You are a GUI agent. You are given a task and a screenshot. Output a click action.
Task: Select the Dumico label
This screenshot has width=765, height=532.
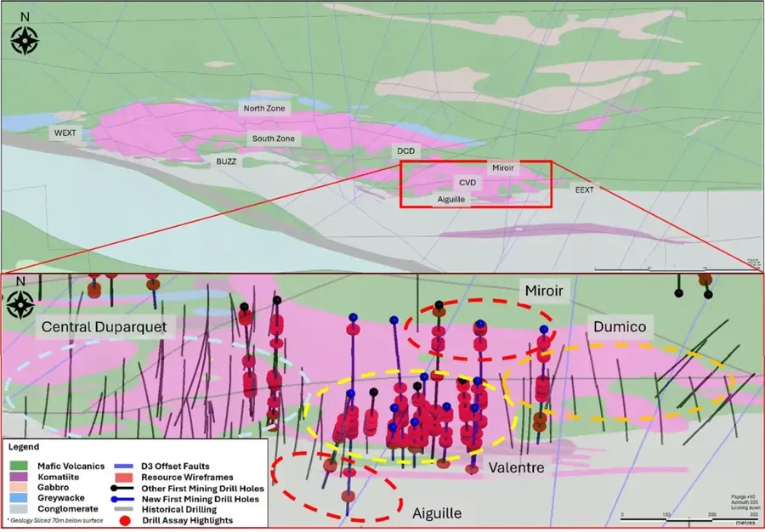point(620,326)
